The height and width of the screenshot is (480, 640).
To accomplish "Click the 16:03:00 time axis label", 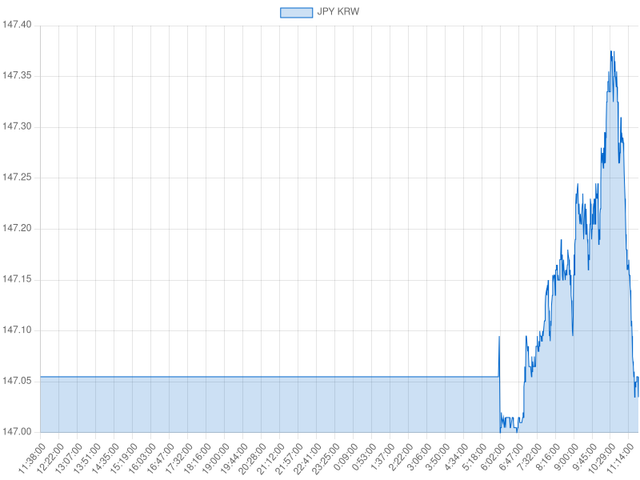I will click(x=141, y=458).
